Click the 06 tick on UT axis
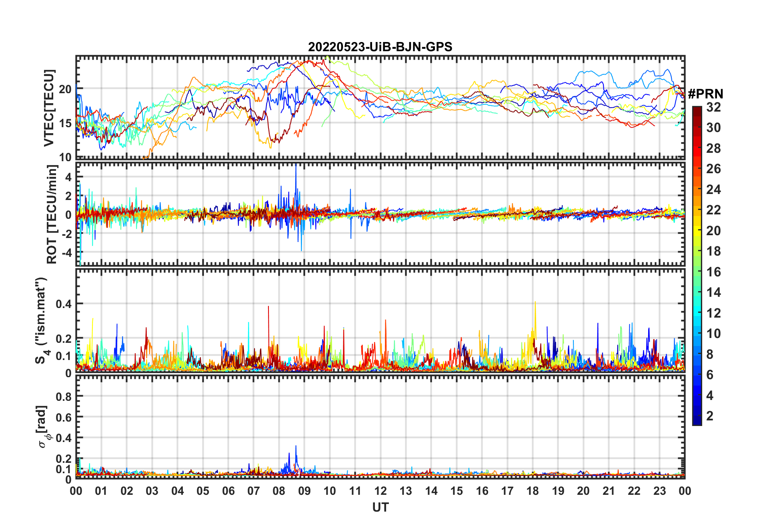The height and width of the screenshot is (532, 761). pos(228,491)
